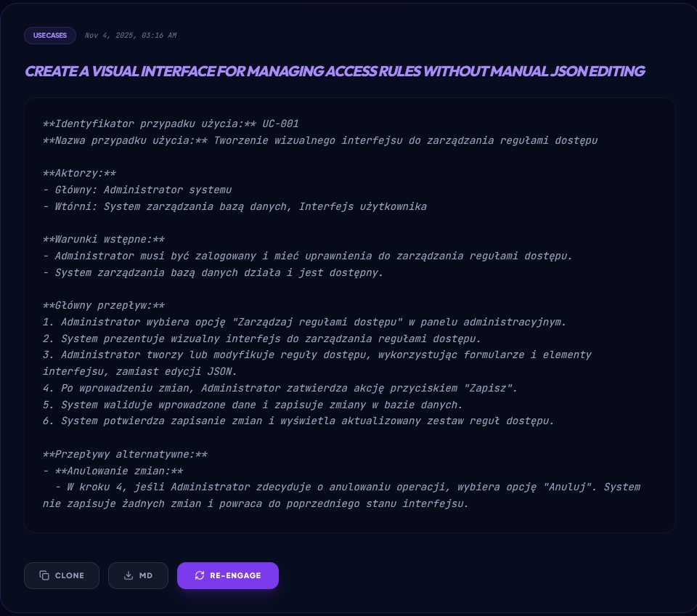This screenshot has height=616, width=697.
Task: Activate the purple RE-ENGAGE button
Action: [x=228, y=575]
